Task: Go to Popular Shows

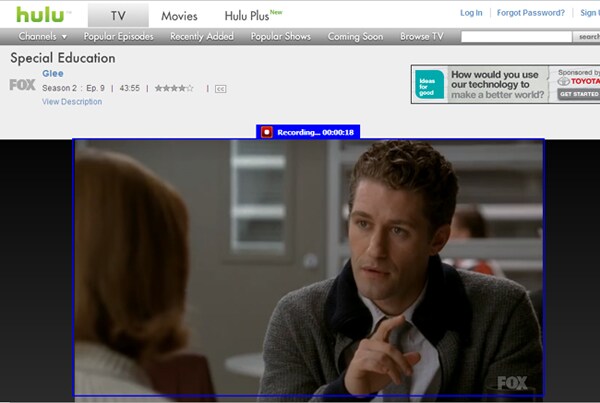Action: click(x=280, y=36)
